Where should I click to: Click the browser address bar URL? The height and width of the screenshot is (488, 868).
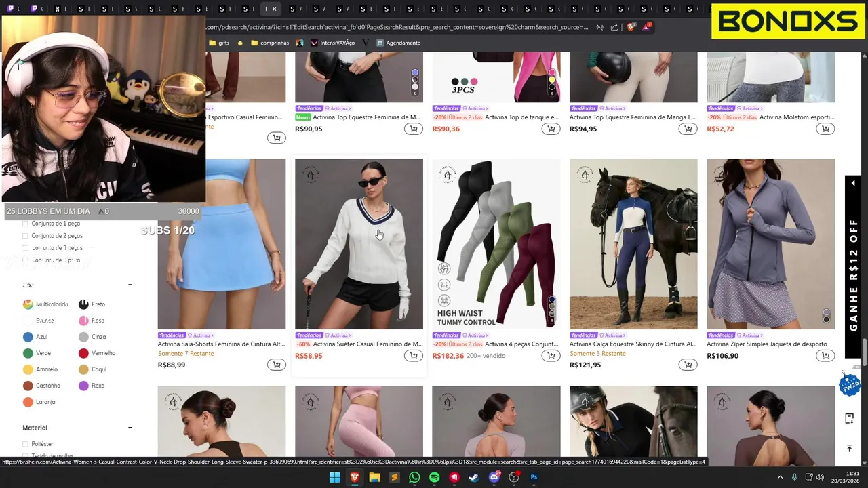[397, 27]
